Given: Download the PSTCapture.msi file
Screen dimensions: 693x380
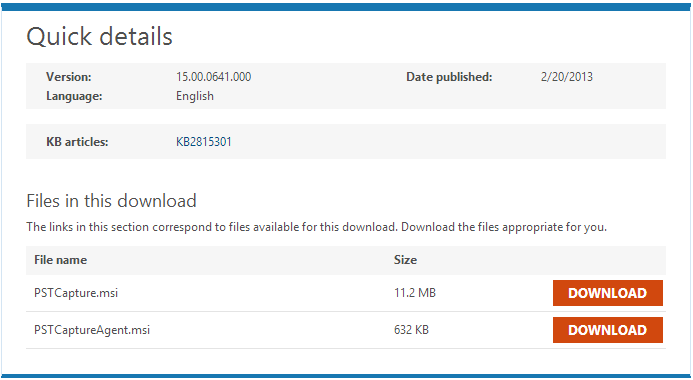Looking at the screenshot, I should pyautogui.click(x=608, y=293).
